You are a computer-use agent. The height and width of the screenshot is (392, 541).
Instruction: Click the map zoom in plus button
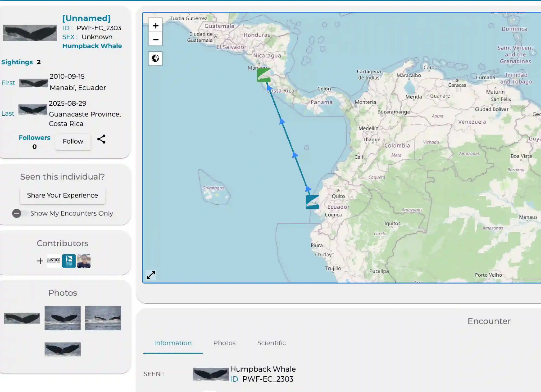[155, 26]
